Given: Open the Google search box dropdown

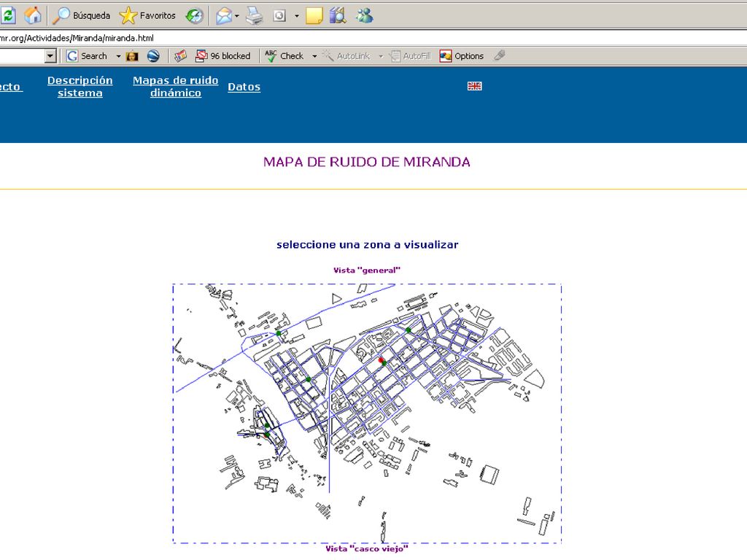Looking at the screenshot, I should tap(50, 56).
